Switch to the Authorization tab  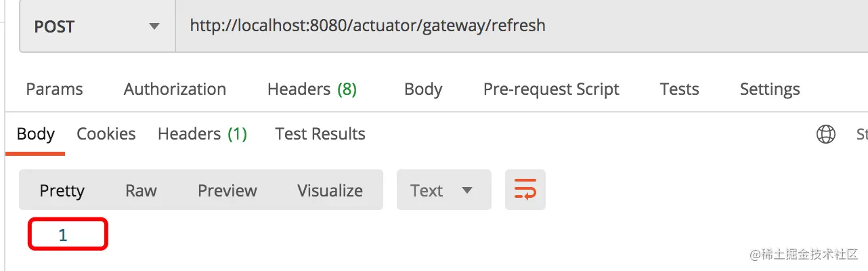click(175, 89)
